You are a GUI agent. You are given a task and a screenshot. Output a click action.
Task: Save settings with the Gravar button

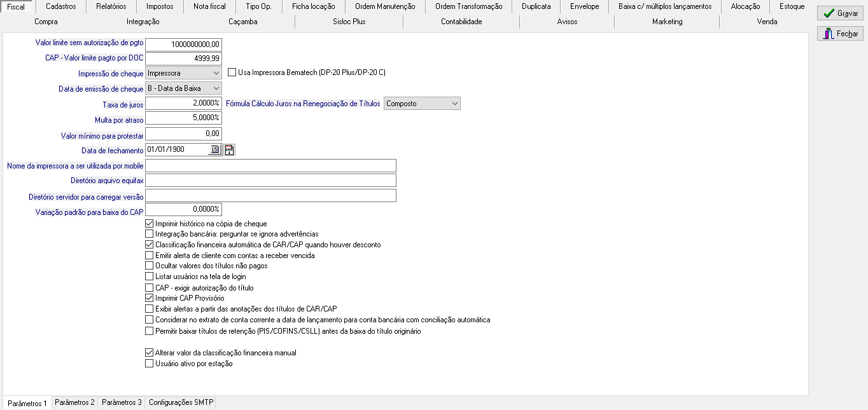[x=840, y=13]
